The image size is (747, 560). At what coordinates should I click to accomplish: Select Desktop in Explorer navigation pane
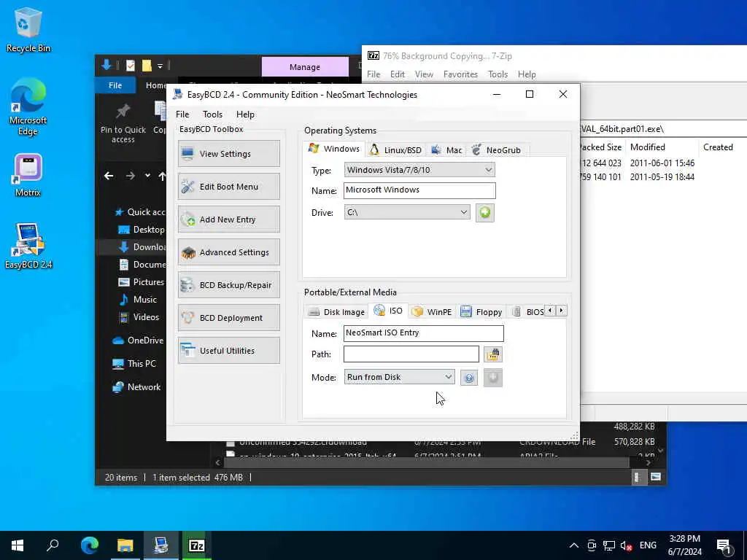142,230
